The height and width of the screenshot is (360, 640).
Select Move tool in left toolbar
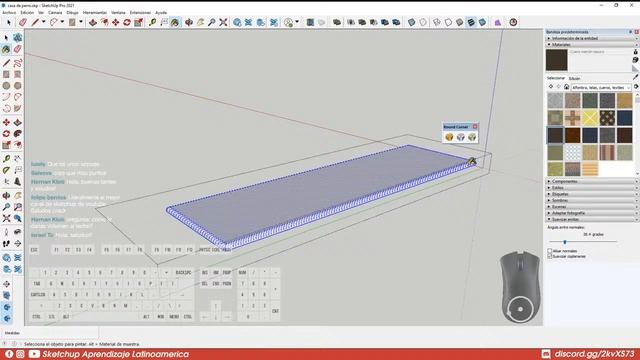(6, 122)
